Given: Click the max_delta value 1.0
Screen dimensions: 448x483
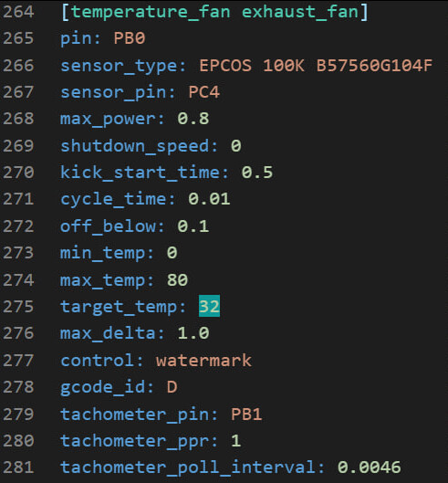Looking at the screenshot, I should click(193, 333).
